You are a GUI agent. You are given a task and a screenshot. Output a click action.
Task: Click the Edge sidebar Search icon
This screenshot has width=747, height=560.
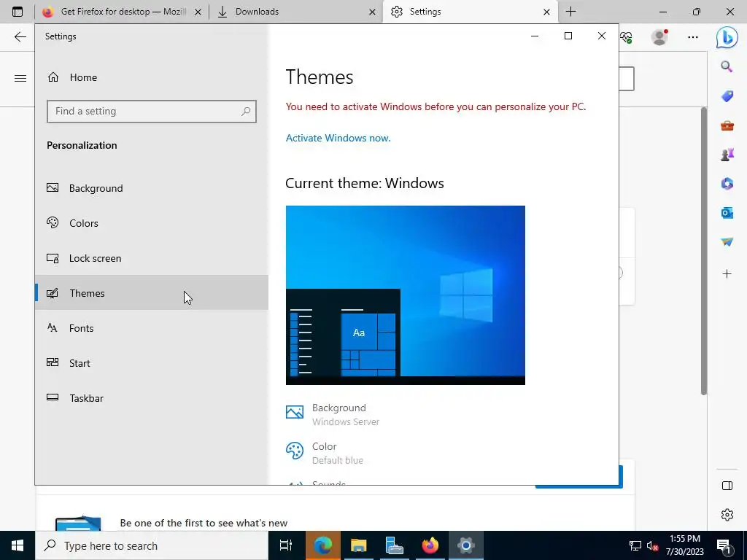(727, 66)
